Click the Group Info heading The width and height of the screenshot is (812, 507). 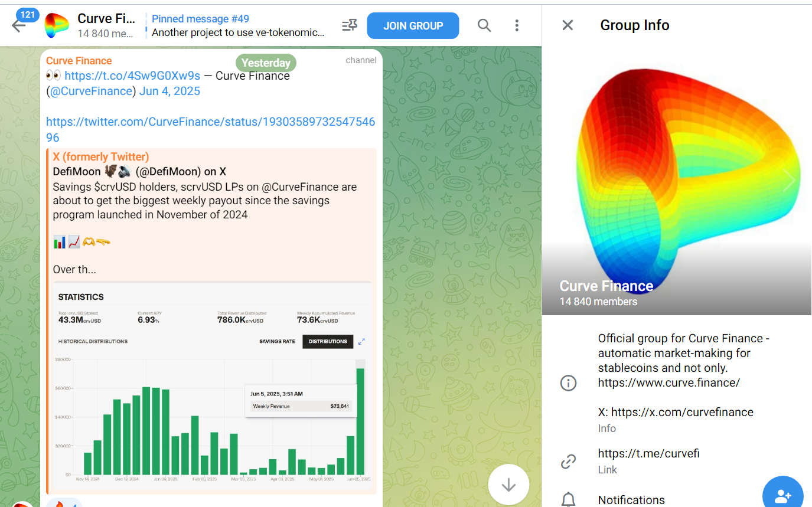[635, 25]
